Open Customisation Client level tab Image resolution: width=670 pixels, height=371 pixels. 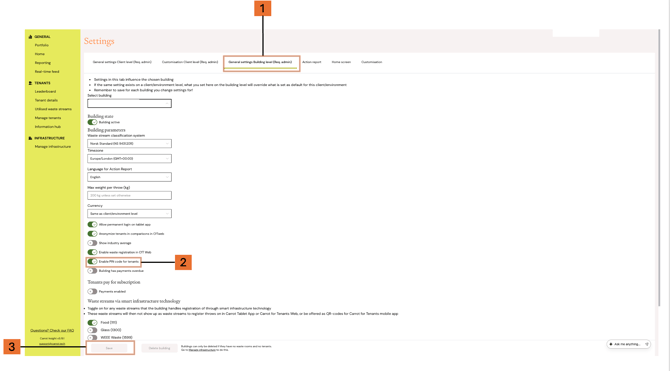click(x=190, y=62)
